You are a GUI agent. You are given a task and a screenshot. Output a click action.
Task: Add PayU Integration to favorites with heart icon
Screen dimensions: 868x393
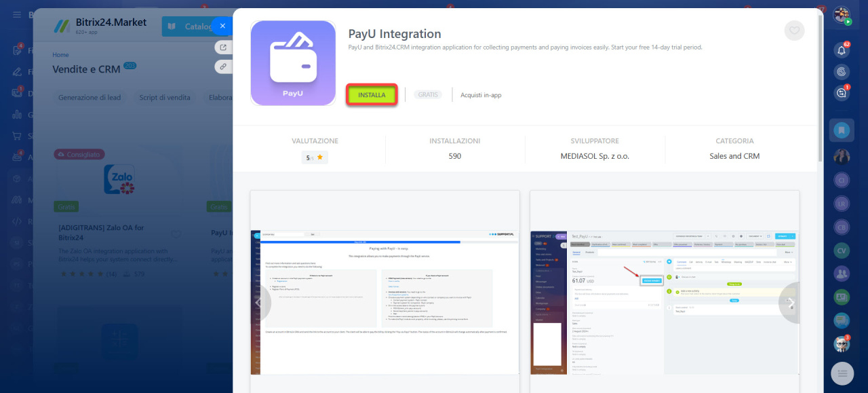pyautogui.click(x=794, y=31)
